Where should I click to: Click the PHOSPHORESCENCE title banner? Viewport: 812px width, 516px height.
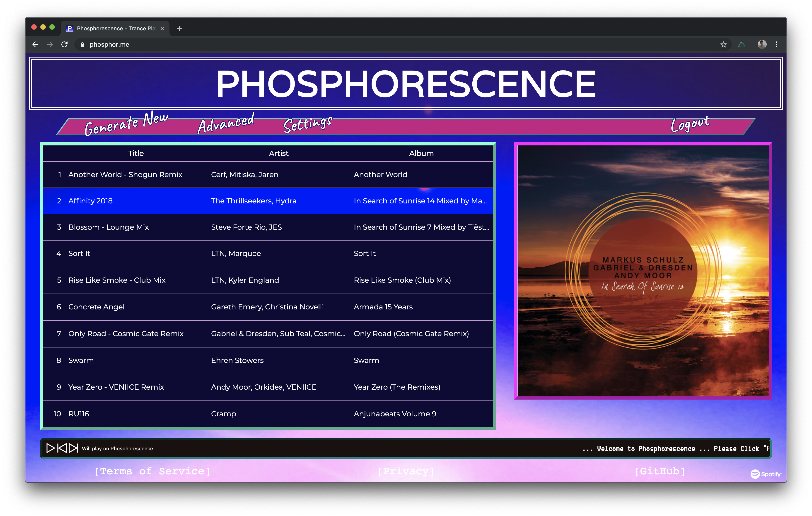pos(406,84)
